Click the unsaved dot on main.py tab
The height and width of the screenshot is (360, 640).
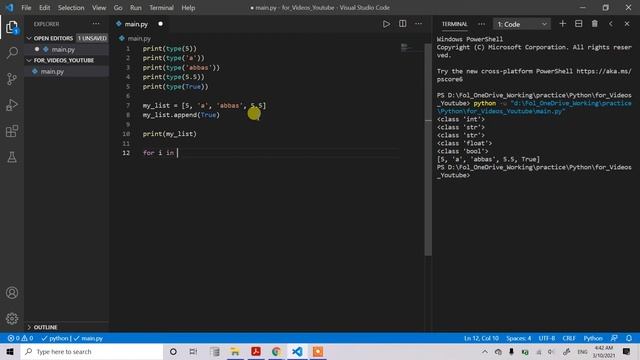pos(160,24)
